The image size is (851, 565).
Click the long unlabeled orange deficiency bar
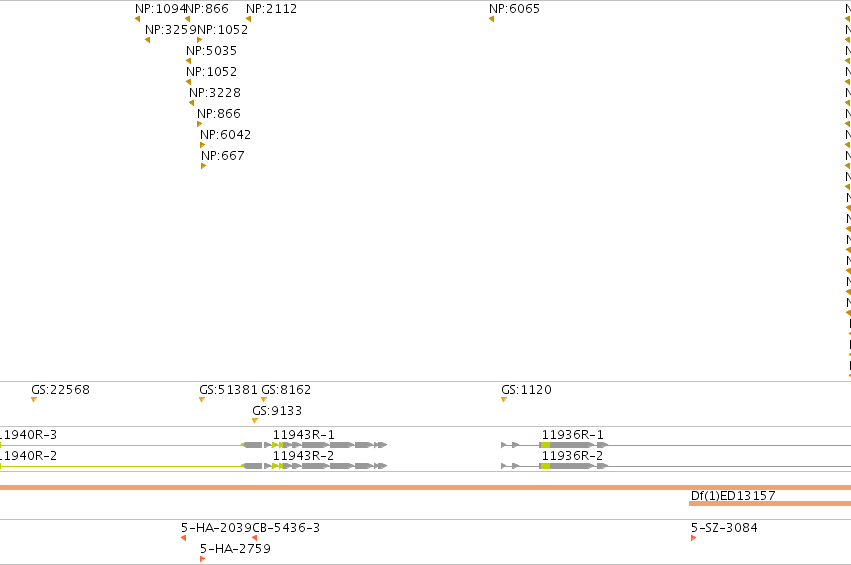[x=426, y=487]
